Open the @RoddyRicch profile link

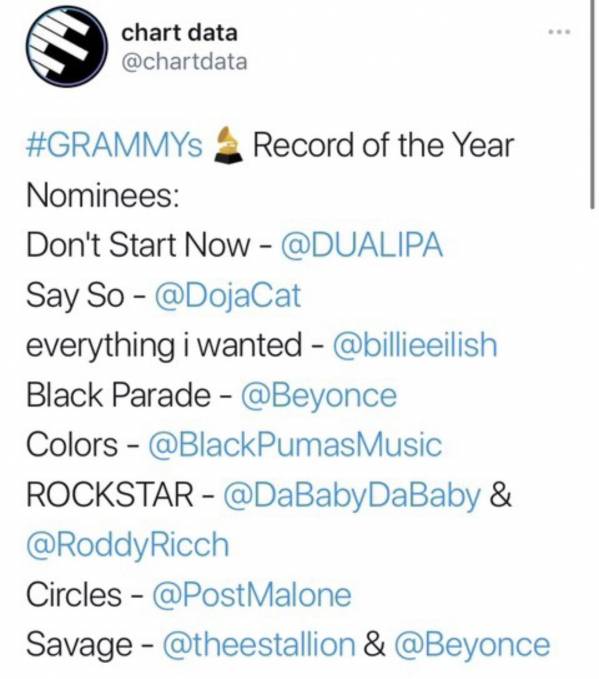click(x=128, y=546)
